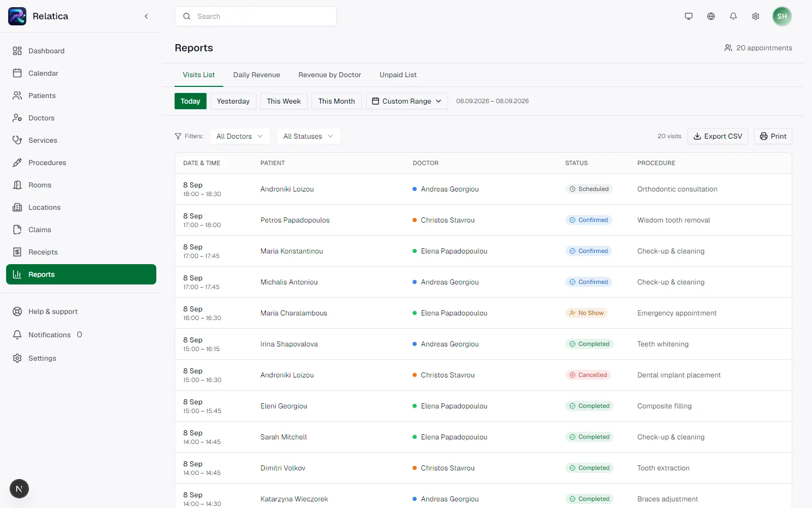812x508 pixels.
Task: Select the Today range button
Action: pos(190,101)
